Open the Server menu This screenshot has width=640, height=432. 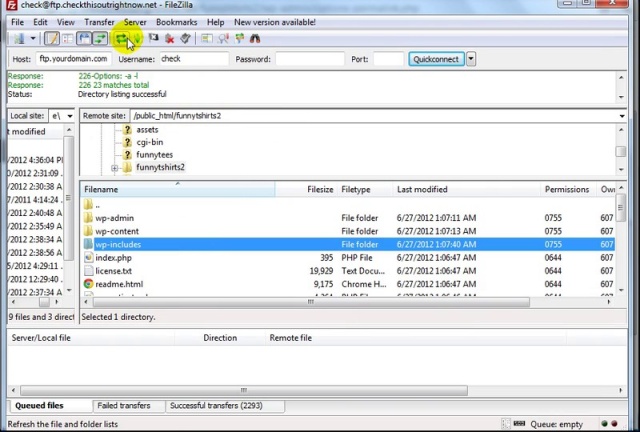(135, 22)
